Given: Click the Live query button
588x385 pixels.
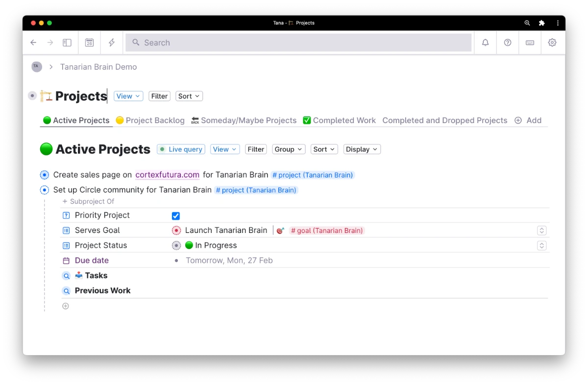Looking at the screenshot, I should click(181, 149).
